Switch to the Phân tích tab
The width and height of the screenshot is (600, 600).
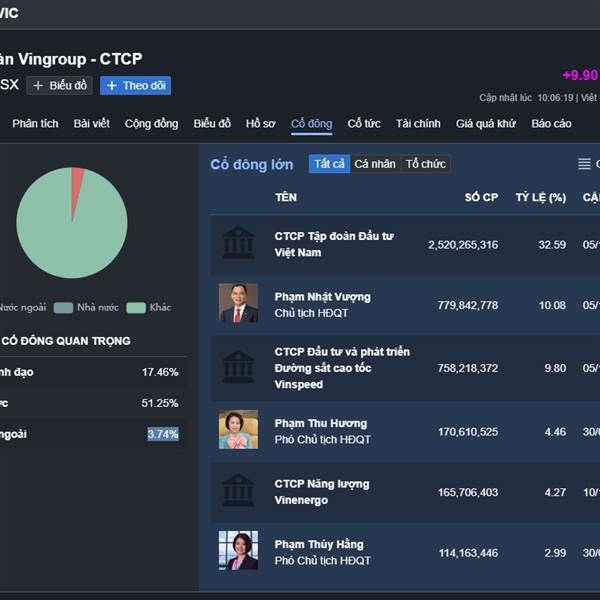coord(35,124)
